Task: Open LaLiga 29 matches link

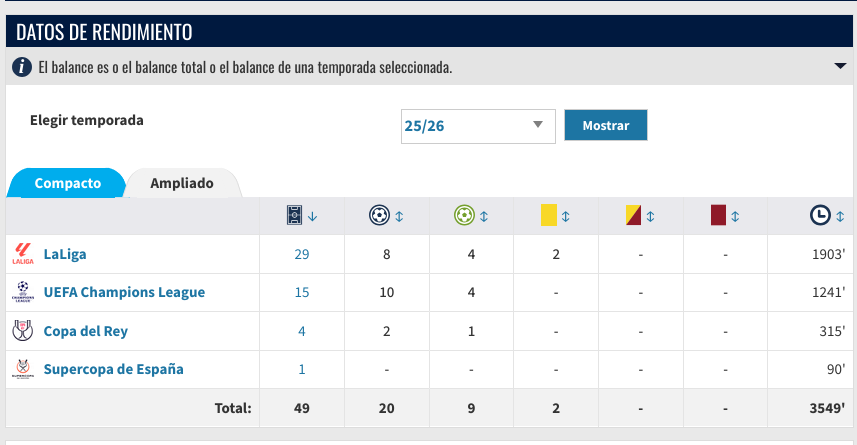Action: point(302,254)
